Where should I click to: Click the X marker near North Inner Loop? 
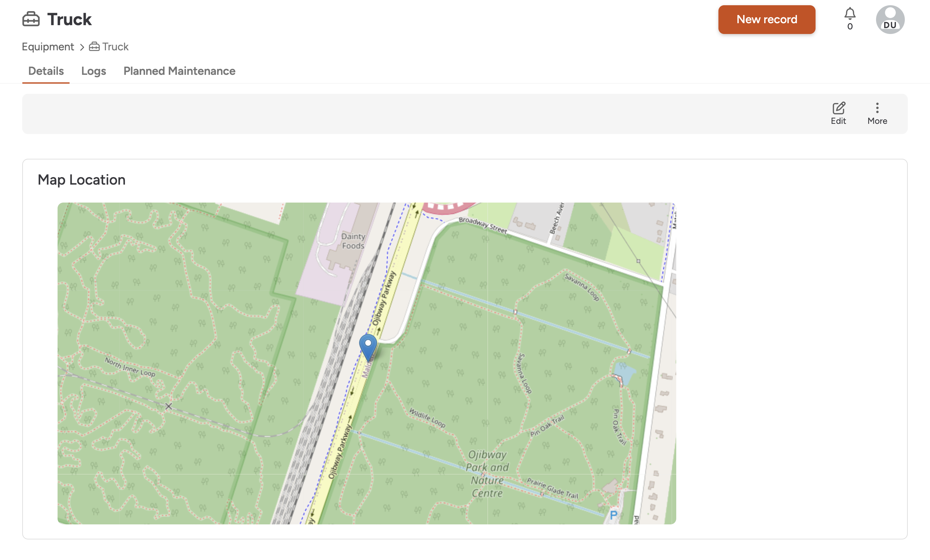169,406
